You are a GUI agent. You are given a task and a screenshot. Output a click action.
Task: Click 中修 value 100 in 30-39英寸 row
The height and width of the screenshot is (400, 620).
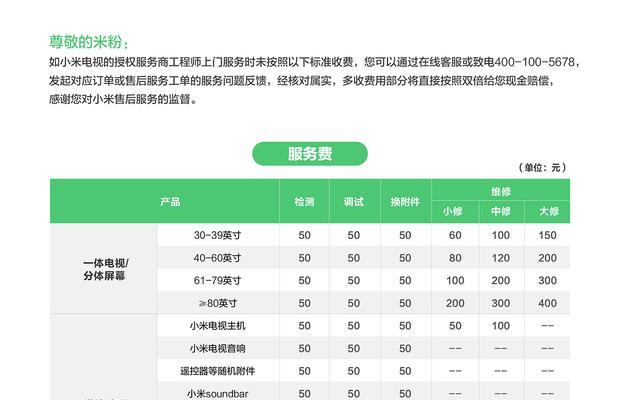click(x=501, y=235)
